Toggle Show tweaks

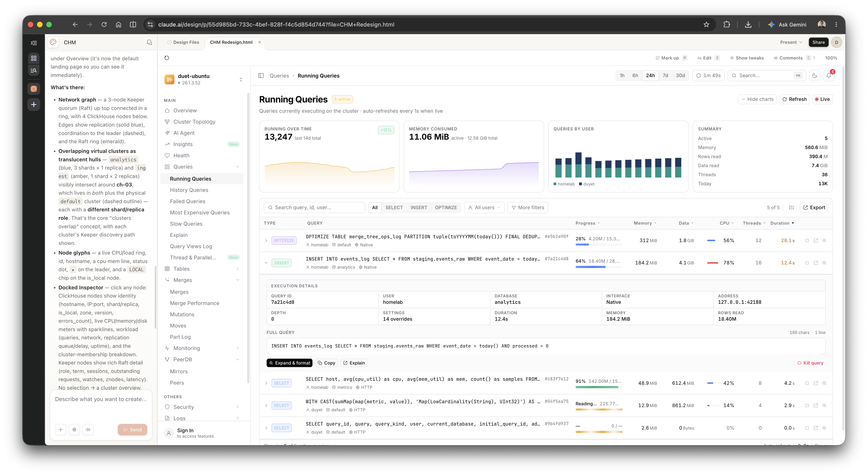pyautogui.click(x=747, y=58)
